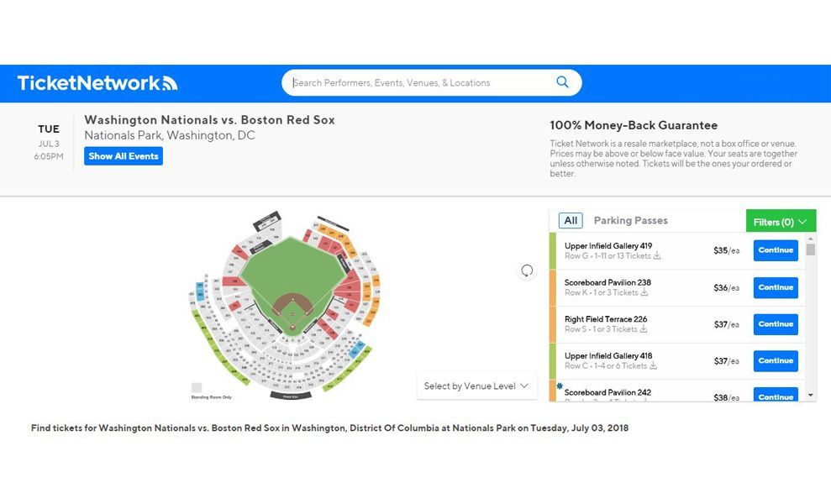The image size is (831, 504).
Task: Continue with the $37 Right Field Terrace 226 tickets
Action: (x=776, y=323)
